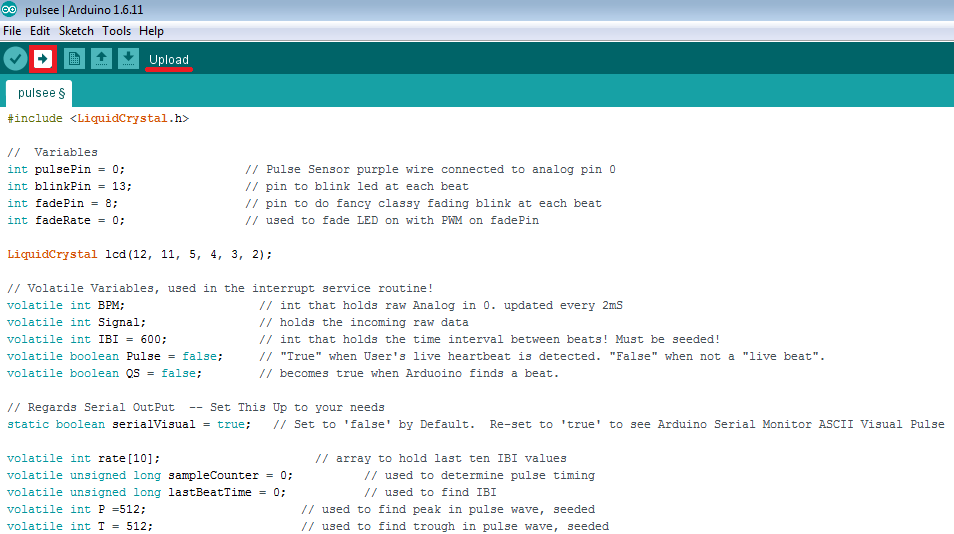
Task: Save the sketch with the down-arrow icon
Action: click(128, 59)
